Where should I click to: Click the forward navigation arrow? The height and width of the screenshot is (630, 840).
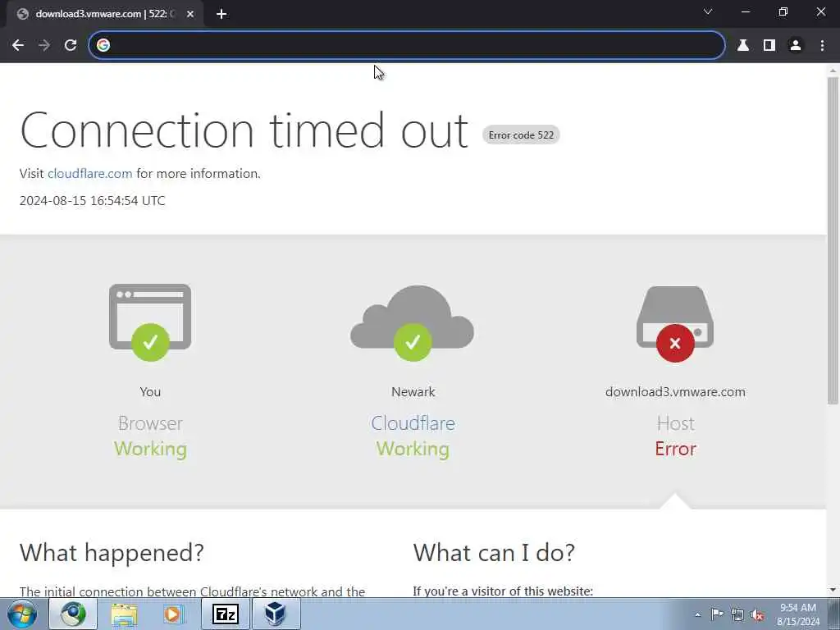[x=44, y=45]
